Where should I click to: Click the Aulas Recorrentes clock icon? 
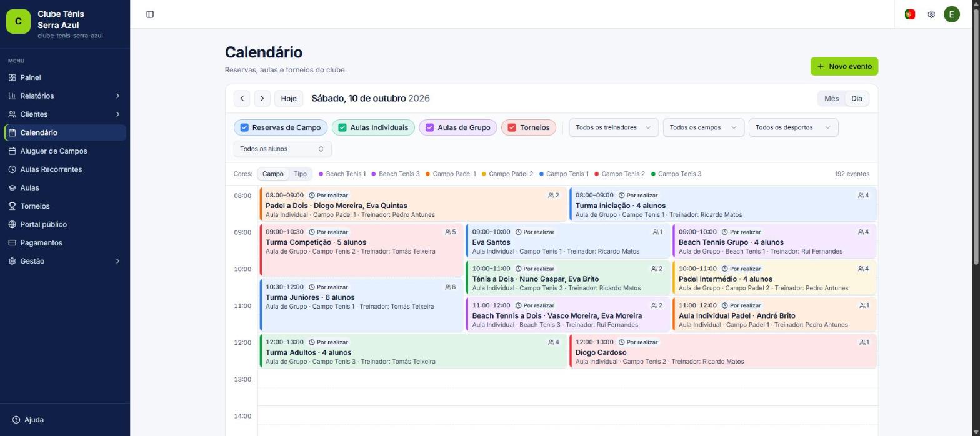click(x=12, y=169)
